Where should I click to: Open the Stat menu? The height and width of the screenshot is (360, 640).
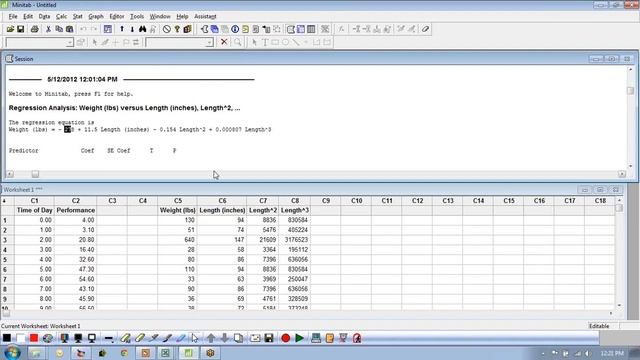[78, 16]
